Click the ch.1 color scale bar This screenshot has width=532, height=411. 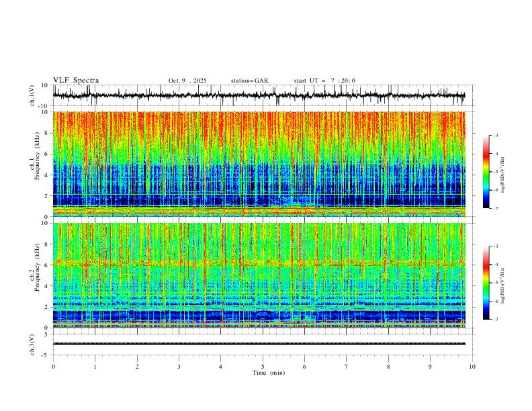tap(486, 172)
